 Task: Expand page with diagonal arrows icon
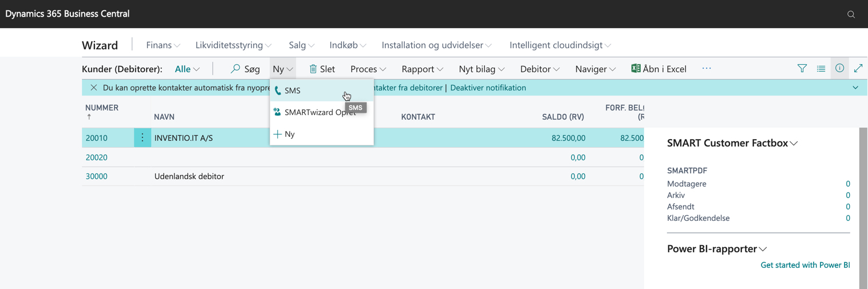tap(858, 68)
